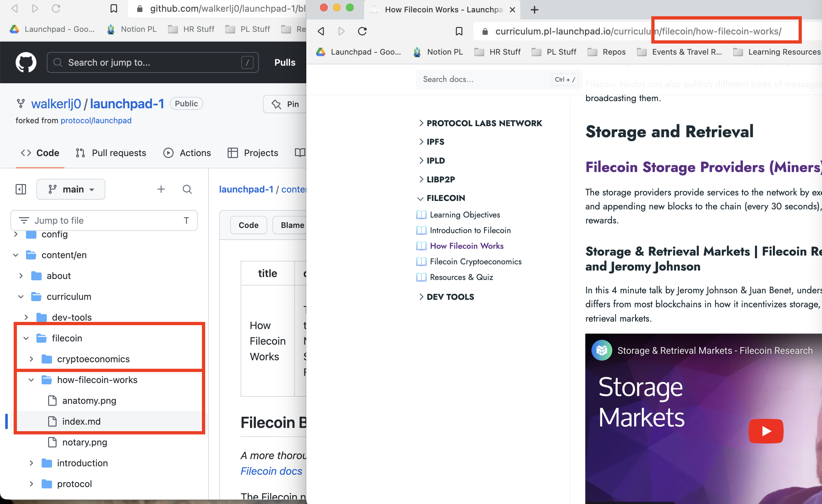Click forward arrow in GitHub browser window
Image resolution: width=822 pixels, height=504 pixels.
coord(35,8)
